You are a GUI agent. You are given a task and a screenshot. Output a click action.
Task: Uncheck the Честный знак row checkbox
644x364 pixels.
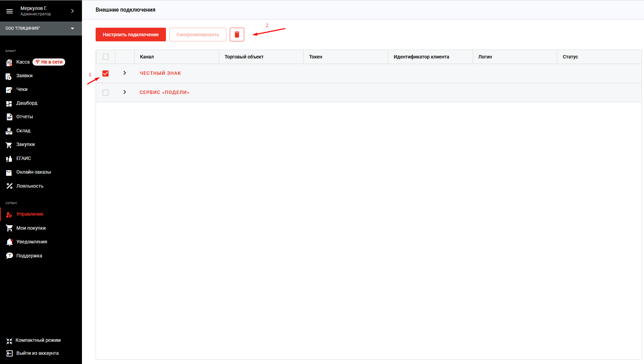[106, 73]
